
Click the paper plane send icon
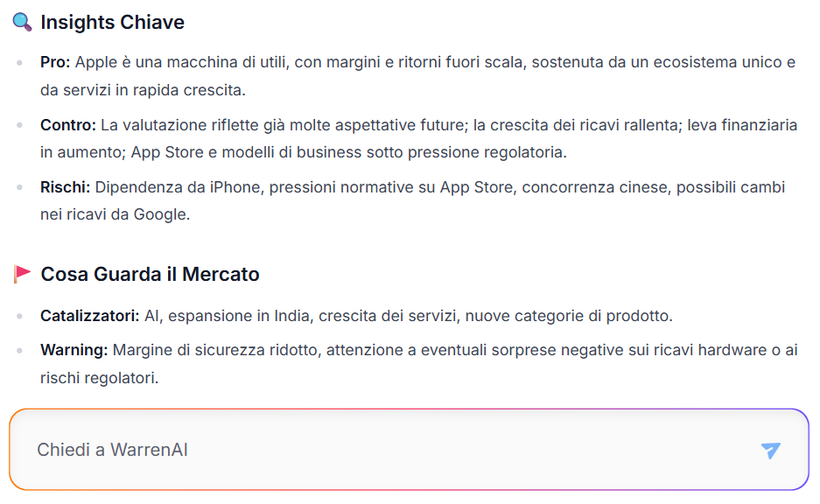[770, 450]
